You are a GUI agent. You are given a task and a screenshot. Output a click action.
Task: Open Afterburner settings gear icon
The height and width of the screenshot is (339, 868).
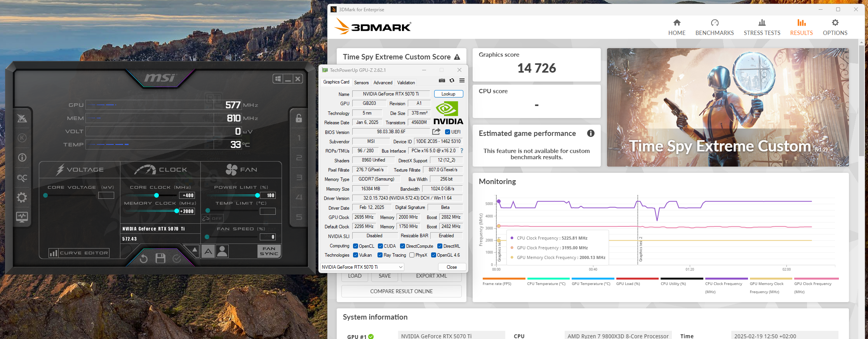tap(22, 198)
